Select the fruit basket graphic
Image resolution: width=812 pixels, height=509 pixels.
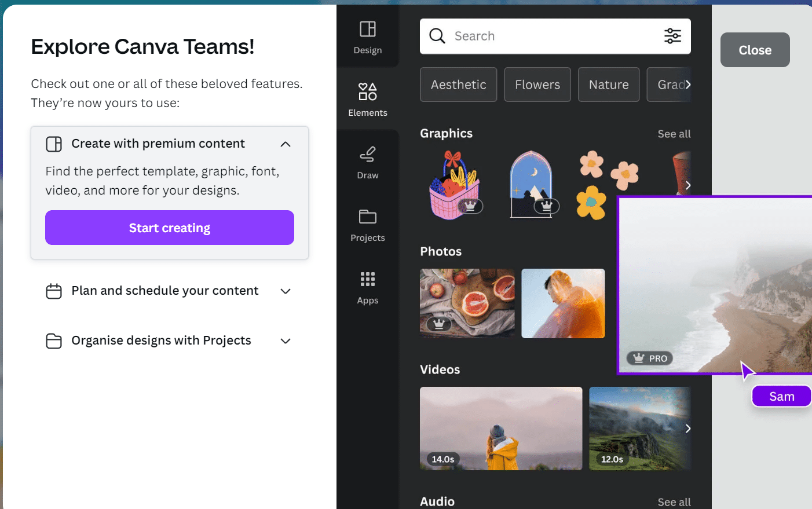pyautogui.click(x=456, y=185)
